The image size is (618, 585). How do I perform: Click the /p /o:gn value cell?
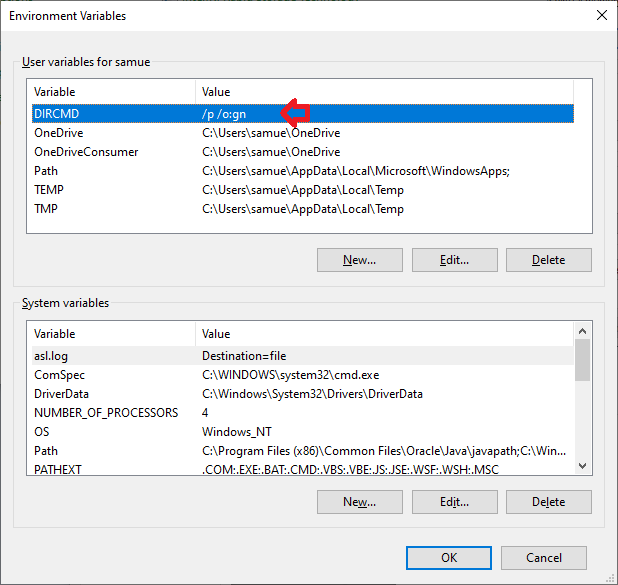click(x=224, y=114)
